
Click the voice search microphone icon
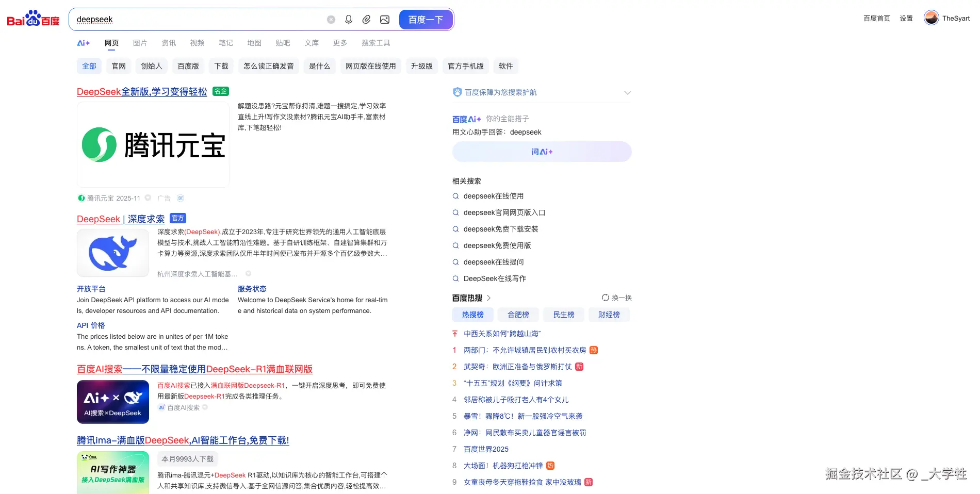tap(349, 19)
